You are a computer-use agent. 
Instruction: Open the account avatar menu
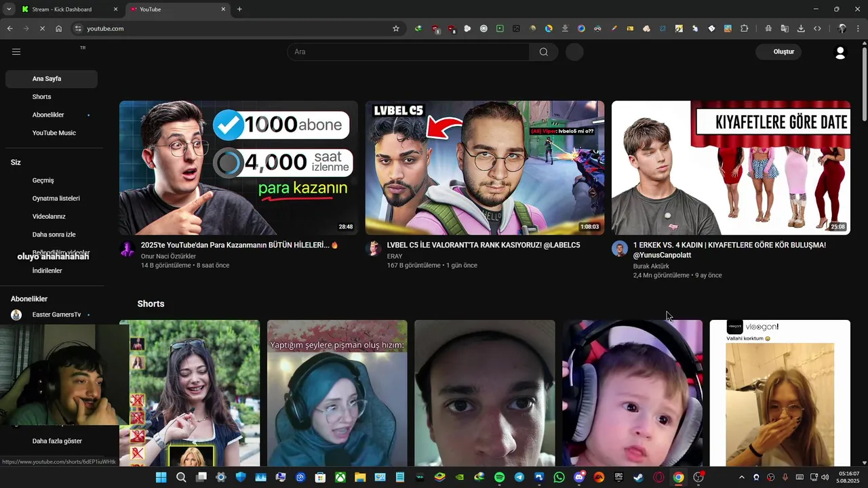[840, 52]
